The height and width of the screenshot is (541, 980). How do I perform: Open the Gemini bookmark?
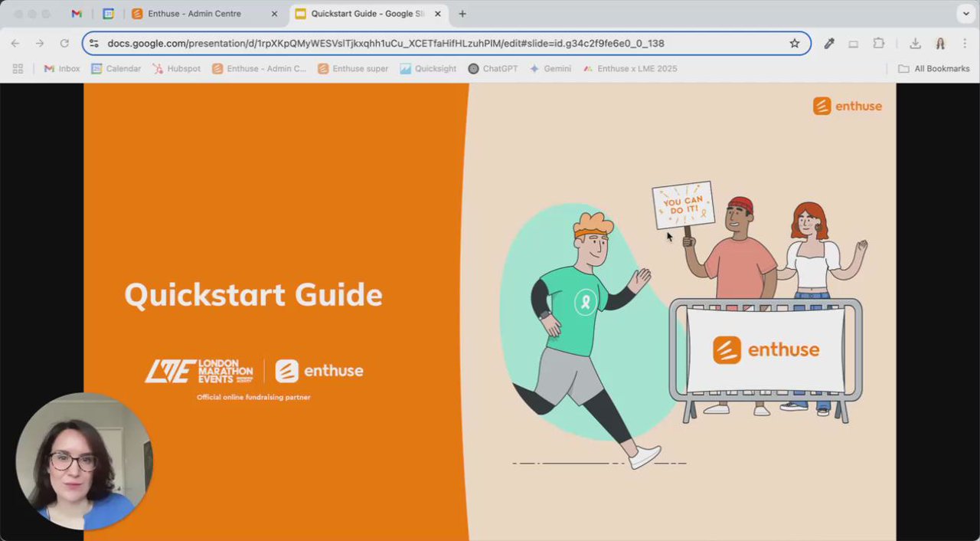[550, 68]
